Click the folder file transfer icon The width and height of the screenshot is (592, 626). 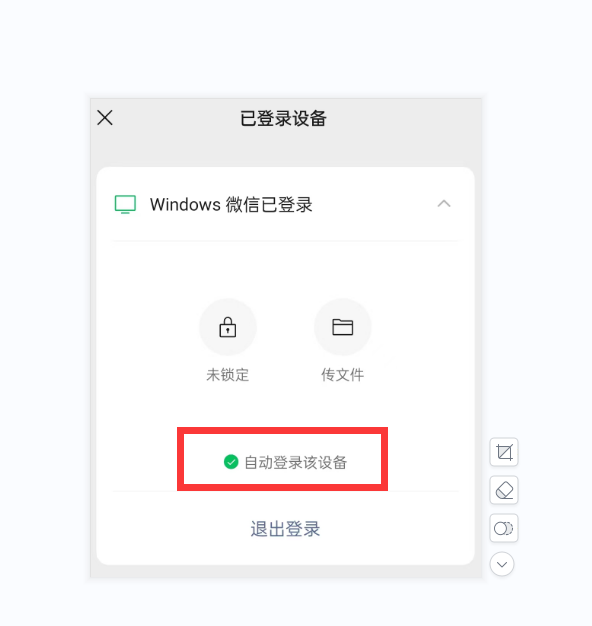[343, 327]
